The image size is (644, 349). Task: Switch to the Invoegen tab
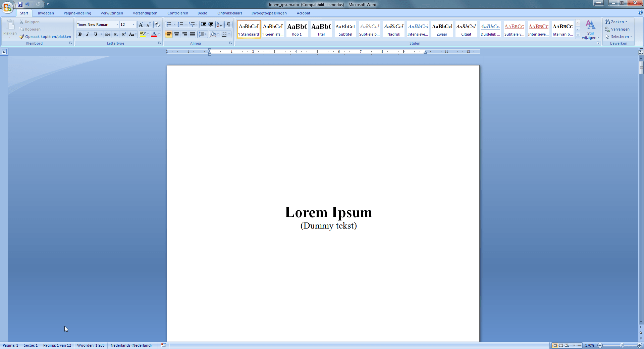(x=46, y=13)
